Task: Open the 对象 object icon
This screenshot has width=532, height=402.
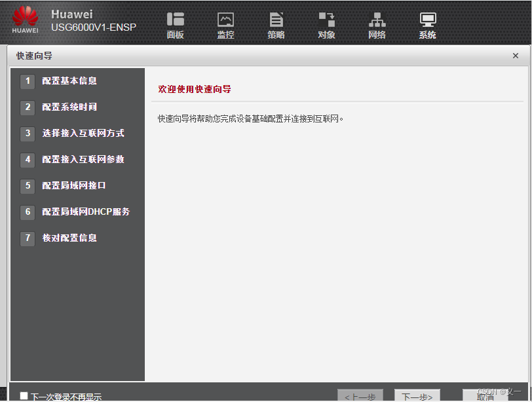Action: tap(326, 26)
